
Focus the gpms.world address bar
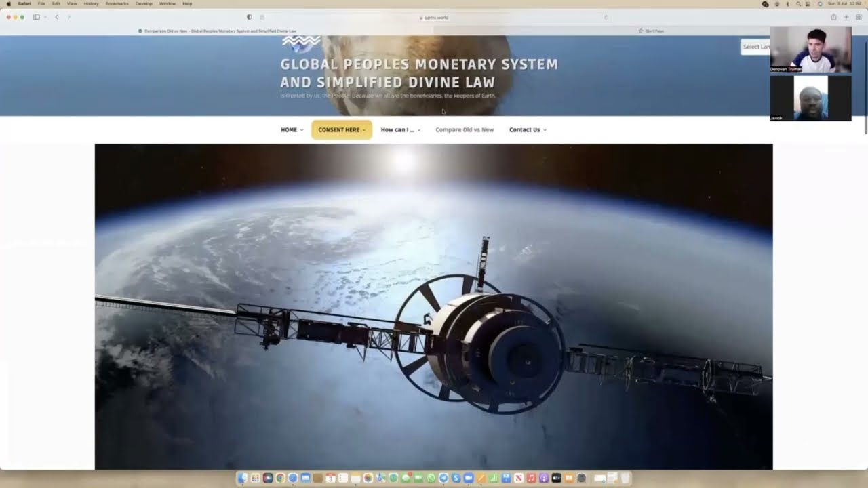click(x=434, y=17)
